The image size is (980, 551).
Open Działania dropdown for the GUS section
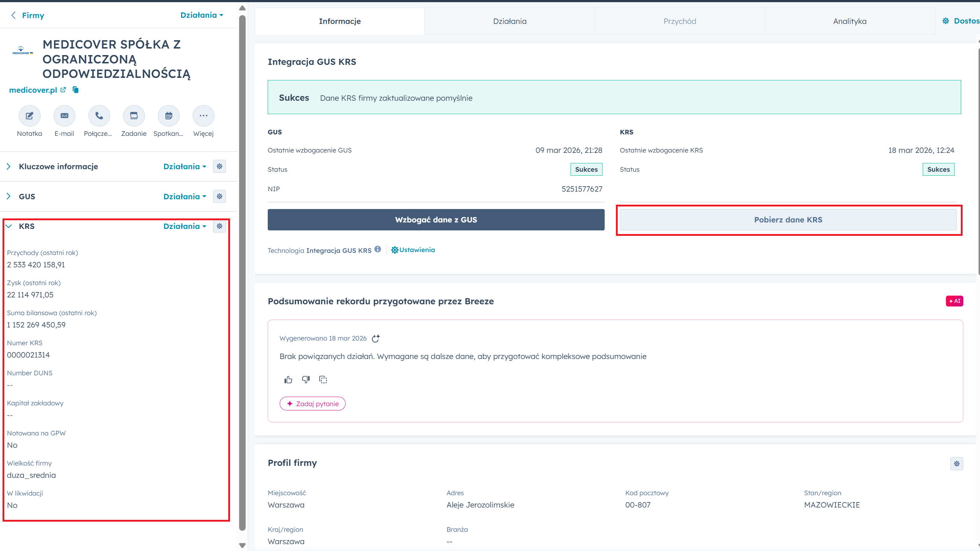[x=185, y=196]
